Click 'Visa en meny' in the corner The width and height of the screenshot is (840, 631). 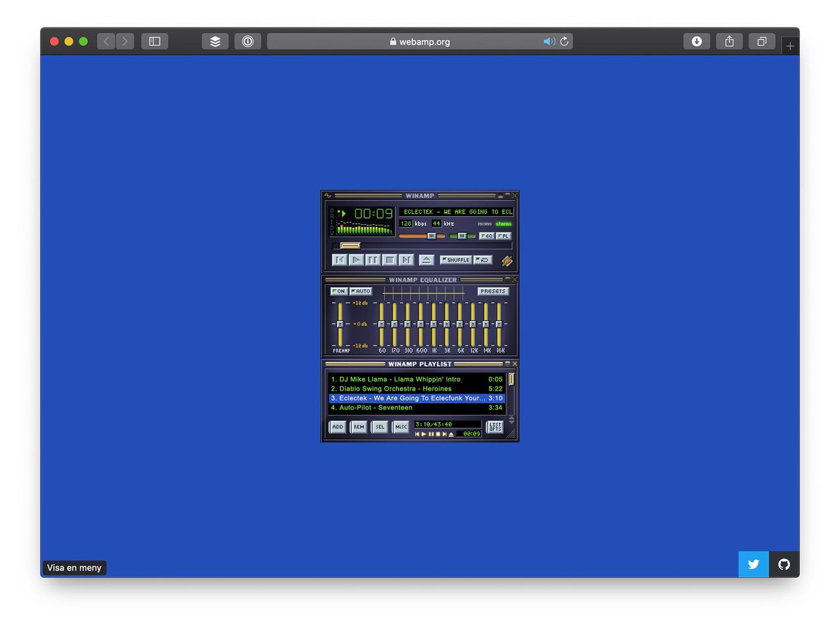pos(74,567)
